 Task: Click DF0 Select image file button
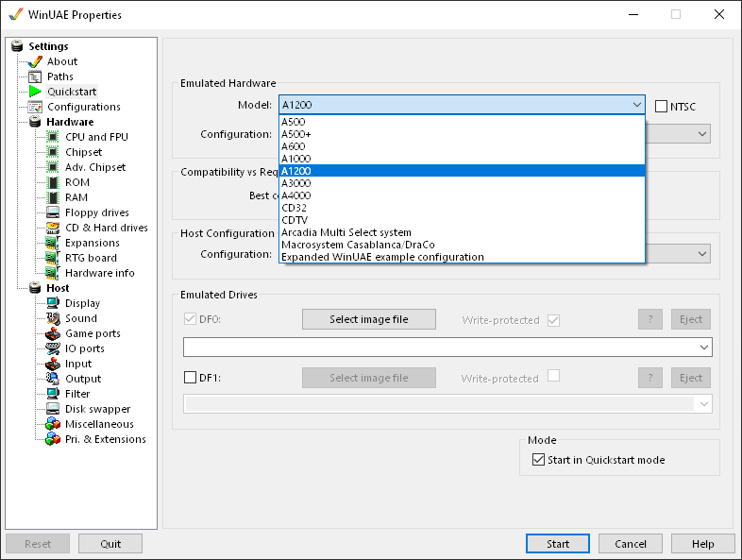click(x=369, y=319)
